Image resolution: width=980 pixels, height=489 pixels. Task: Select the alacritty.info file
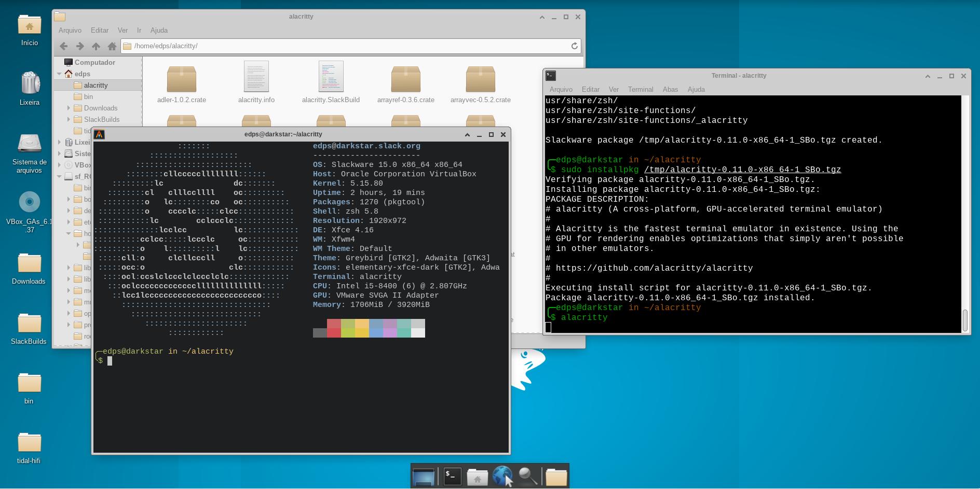(256, 83)
